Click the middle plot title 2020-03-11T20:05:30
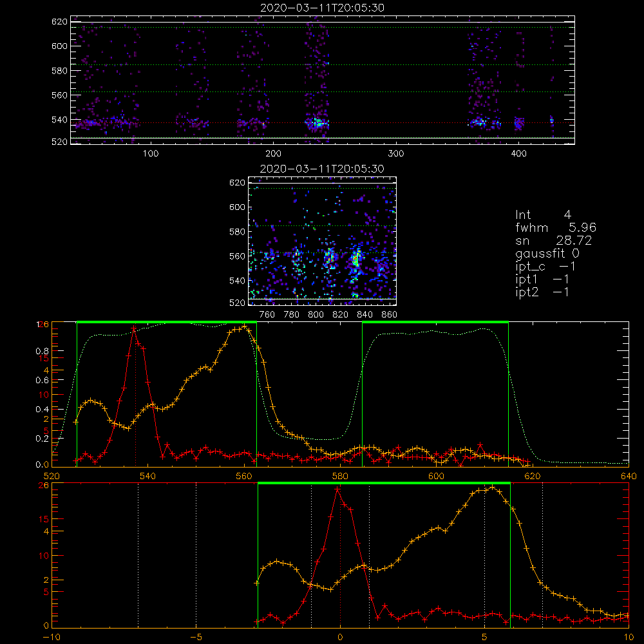Image resolution: width=644 pixels, height=644 pixels. point(323,169)
